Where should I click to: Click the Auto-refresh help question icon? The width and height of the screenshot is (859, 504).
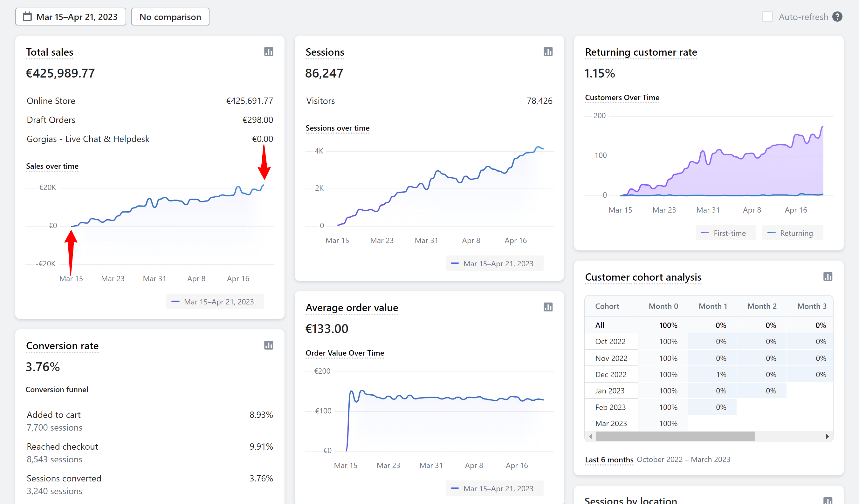coord(837,17)
